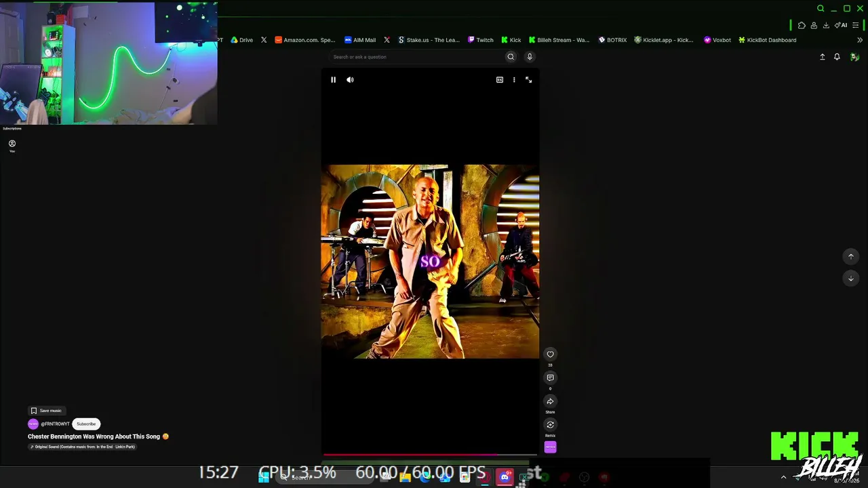Viewport: 868px width, 488px height.
Task: Open the @FRNTROWYT channel link
Action: point(55,424)
